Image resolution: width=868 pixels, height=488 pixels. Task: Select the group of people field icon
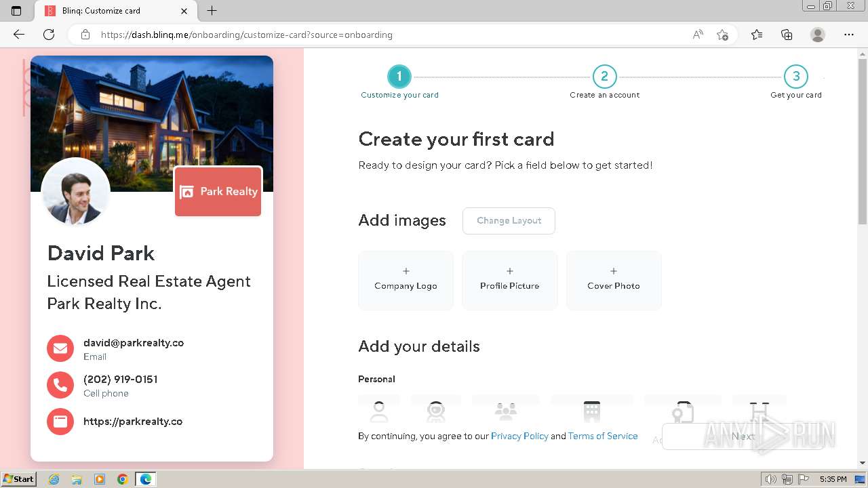[x=505, y=411]
